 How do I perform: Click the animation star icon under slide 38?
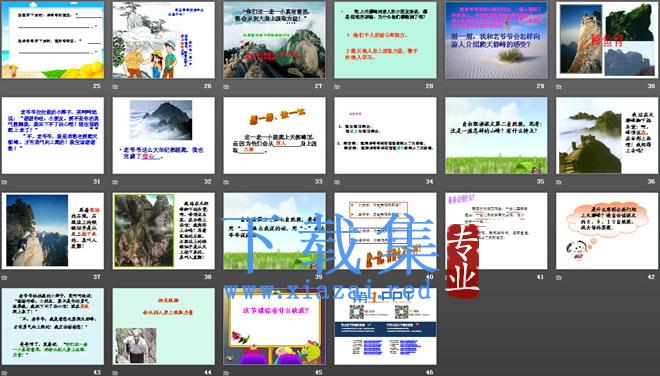coord(115,277)
